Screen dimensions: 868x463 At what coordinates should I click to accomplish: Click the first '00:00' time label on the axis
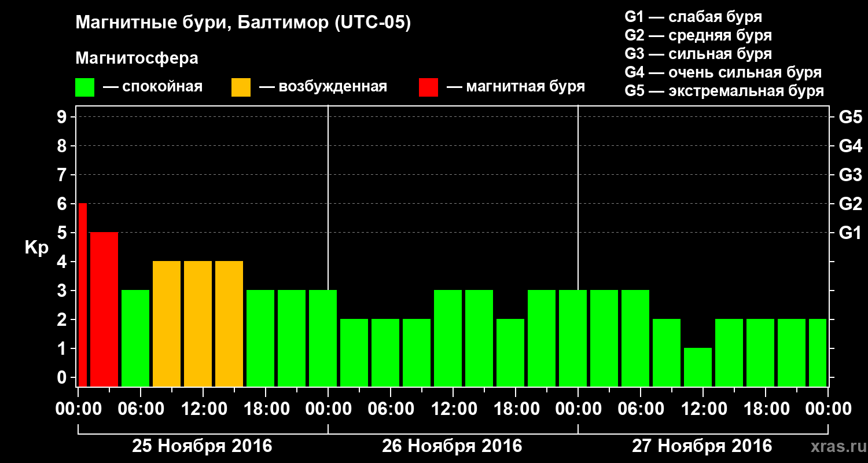pos(78,409)
